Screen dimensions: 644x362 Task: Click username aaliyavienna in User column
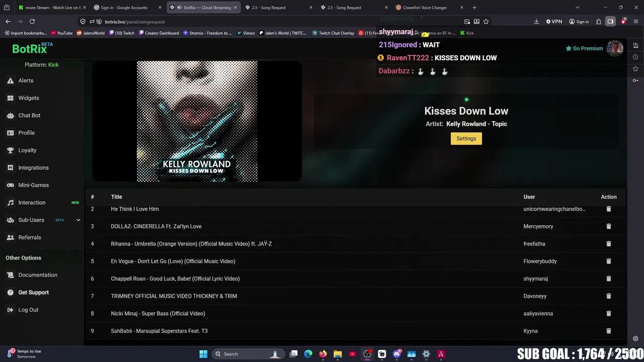(538, 313)
